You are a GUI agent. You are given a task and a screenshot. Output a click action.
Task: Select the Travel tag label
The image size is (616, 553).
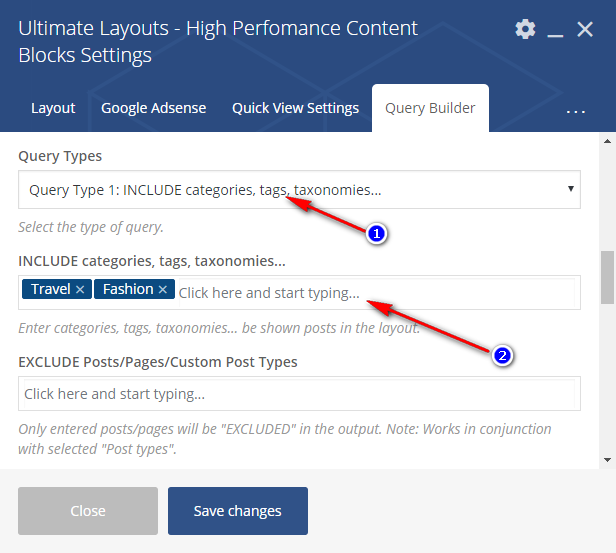pos(50,290)
